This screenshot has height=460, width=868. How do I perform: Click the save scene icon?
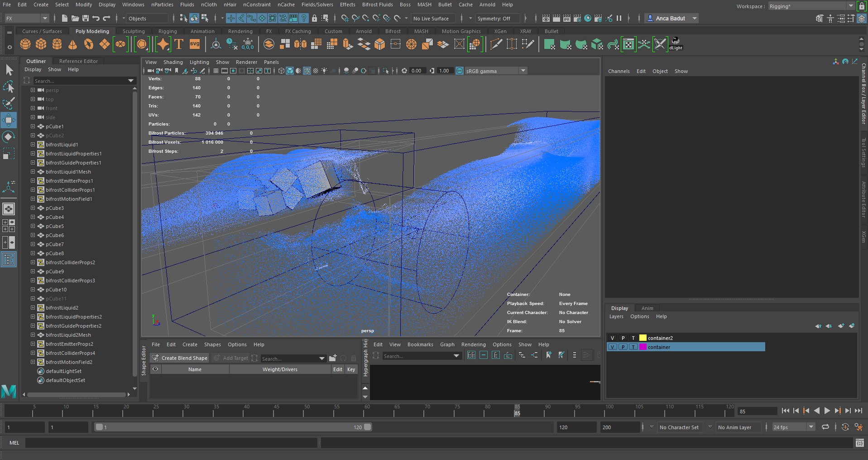(86, 18)
